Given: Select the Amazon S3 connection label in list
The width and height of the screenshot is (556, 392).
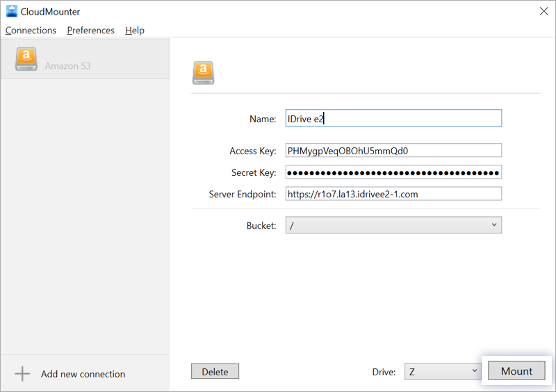Looking at the screenshot, I should 67,66.
